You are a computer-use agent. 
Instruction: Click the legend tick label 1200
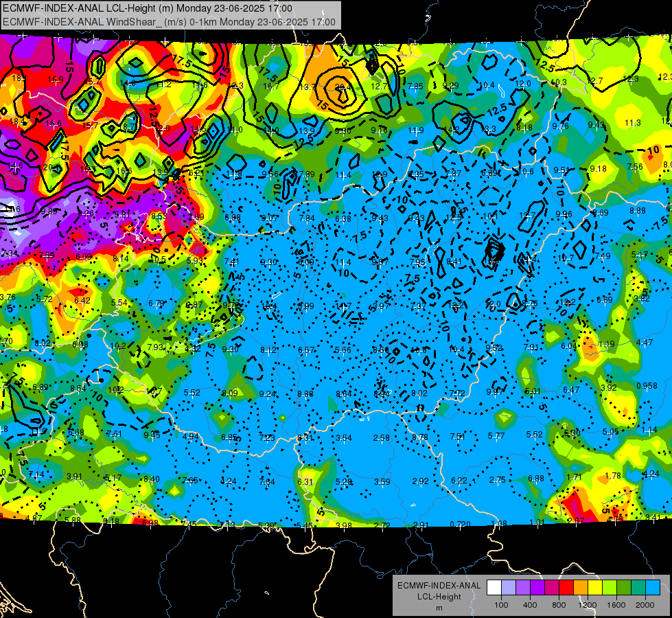588,605
